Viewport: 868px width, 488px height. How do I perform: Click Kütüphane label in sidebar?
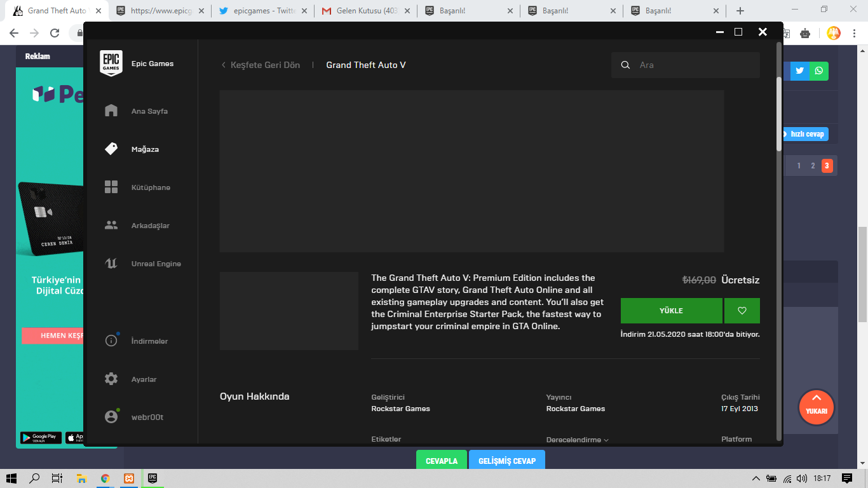151,187
